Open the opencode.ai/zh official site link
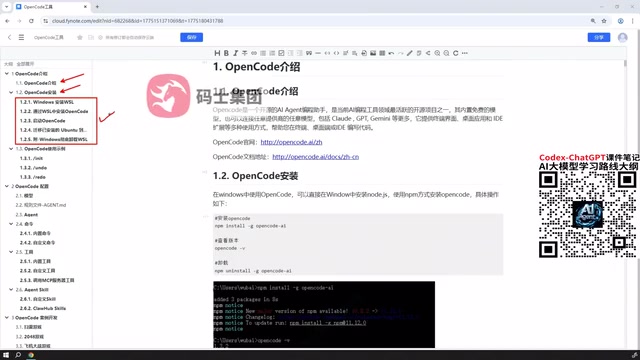Image resolution: width=640 pixels, height=360 pixels. point(291,142)
